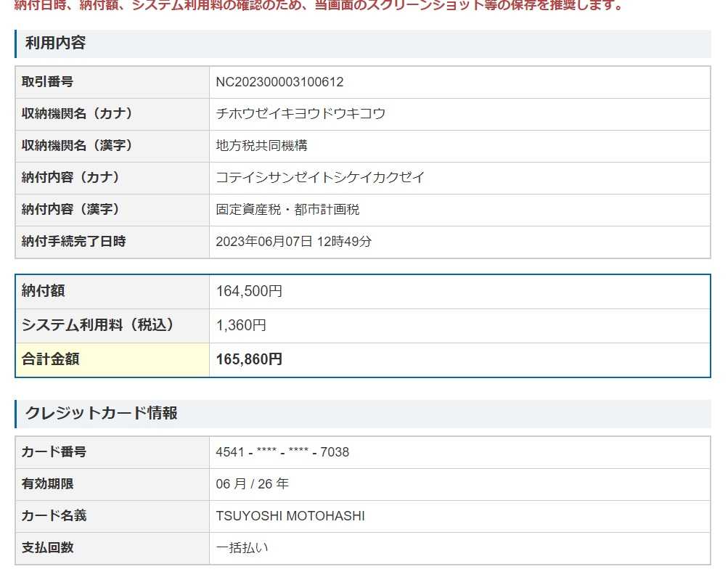
Task: Click the katakana content コテイシサンゼイトシケイカクゼイ
Action: click(x=320, y=177)
